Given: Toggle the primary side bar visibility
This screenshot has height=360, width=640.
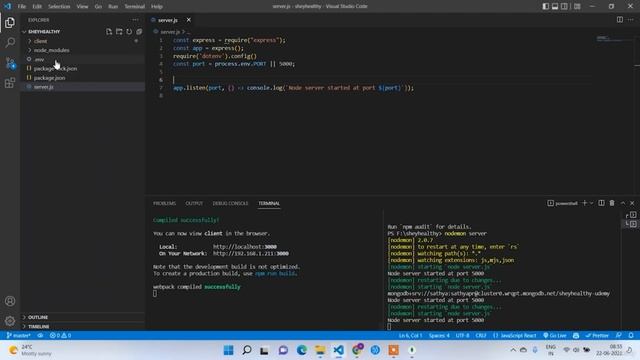Looking at the screenshot, I should (x=545, y=6).
